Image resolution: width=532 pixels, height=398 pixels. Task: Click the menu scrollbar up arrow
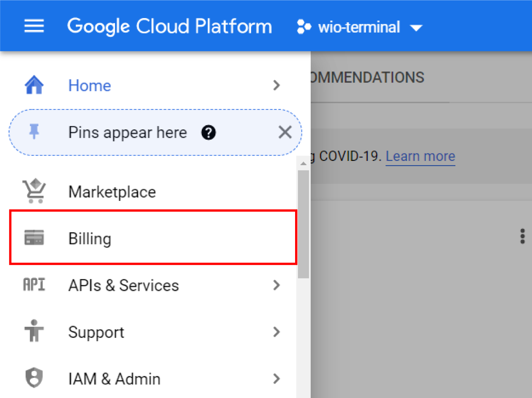[x=303, y=163]
